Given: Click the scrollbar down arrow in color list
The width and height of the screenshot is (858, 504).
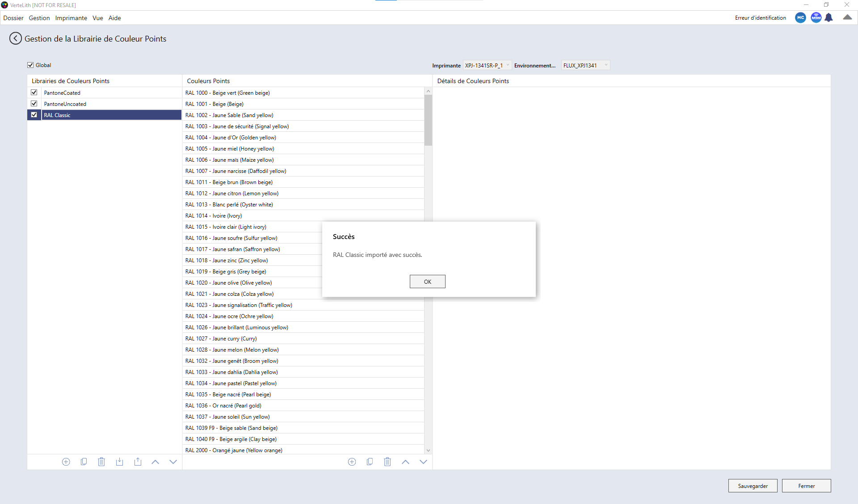Looking at the screenshot, I should coord(428,450).
